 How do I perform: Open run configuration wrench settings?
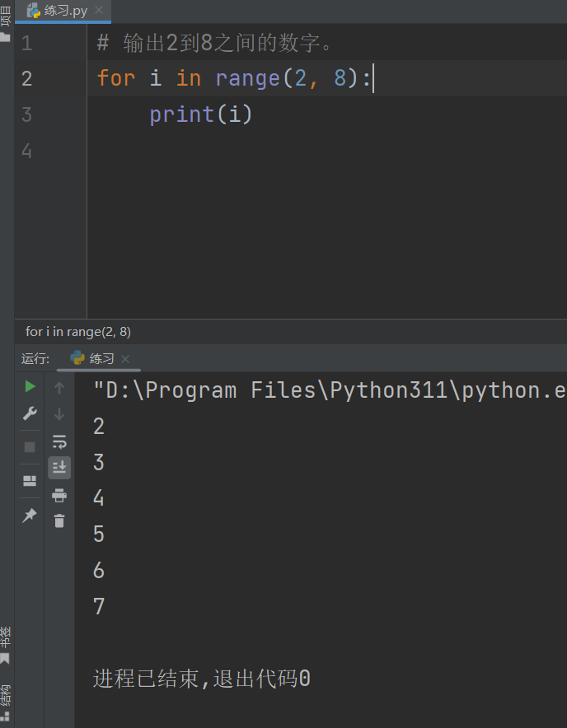coord(30,413)
